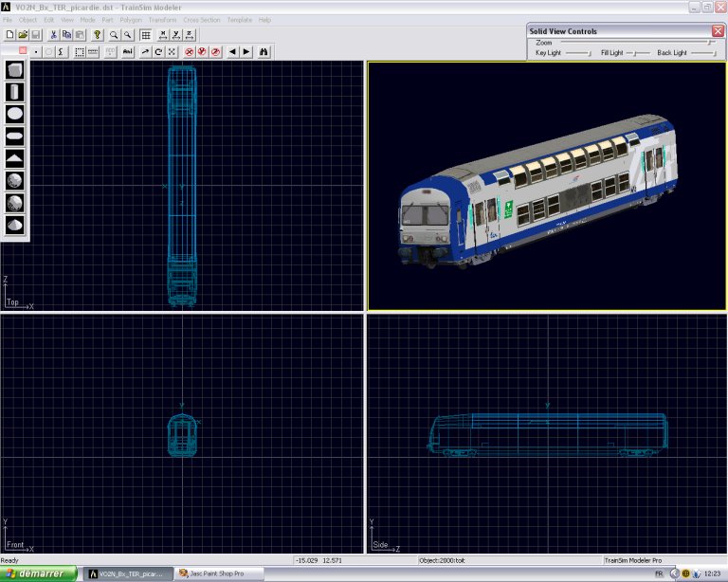Click the next part arrow button
This screenshot has height=582, width=728.
pyautogui.click(x=246, y=52)
